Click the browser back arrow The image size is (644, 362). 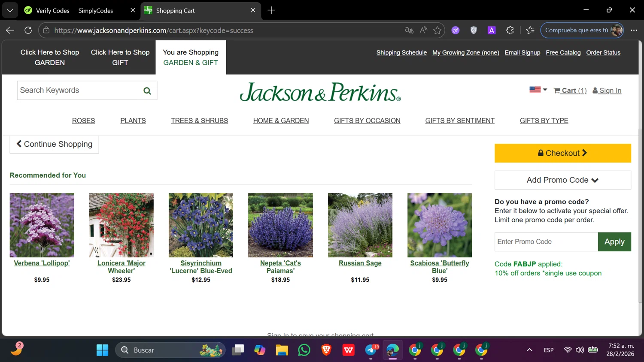10,30
